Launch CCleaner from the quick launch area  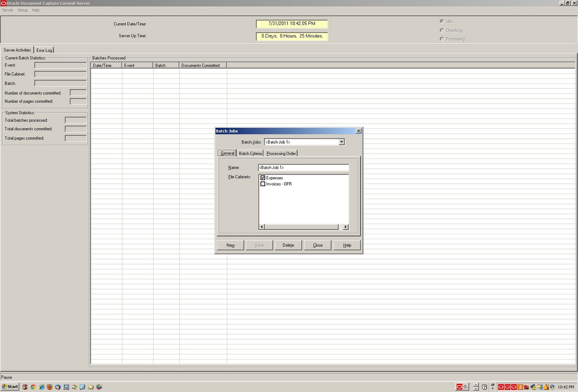(x=25, y=387)
